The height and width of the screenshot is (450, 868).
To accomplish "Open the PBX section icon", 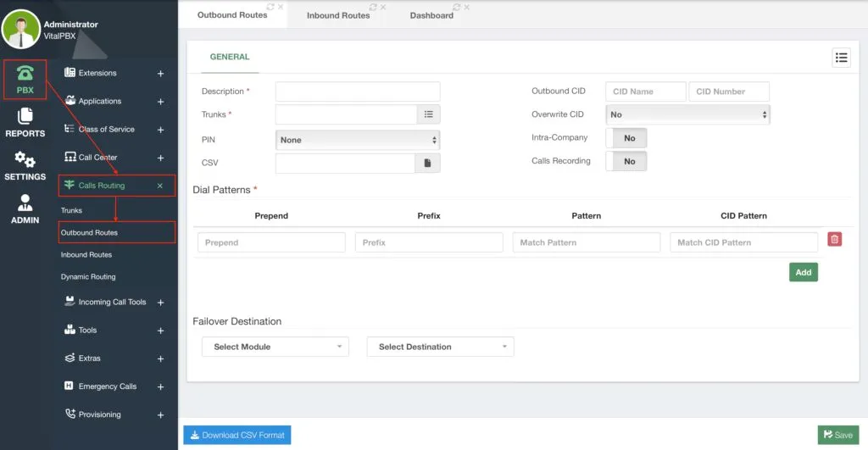I will point(25,73).
